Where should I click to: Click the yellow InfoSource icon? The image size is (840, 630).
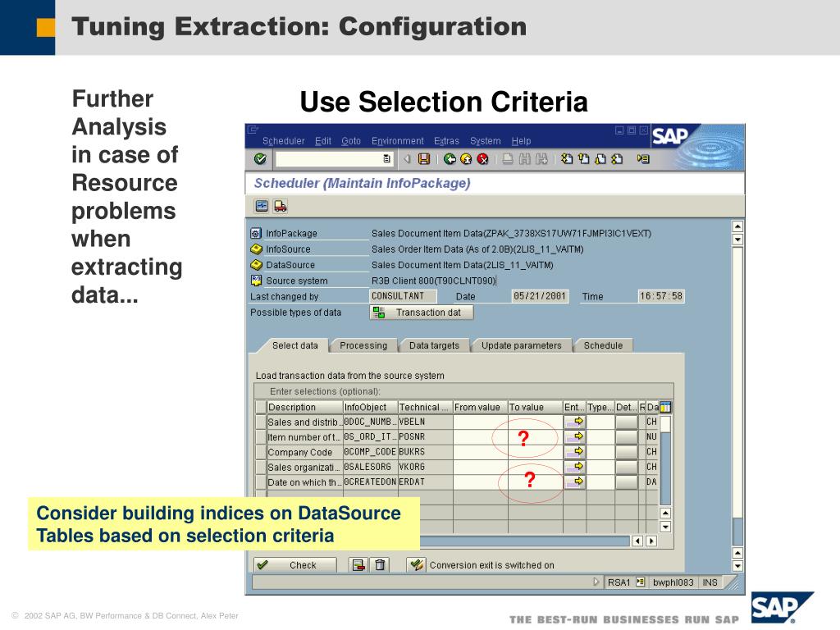coord(256,249)
